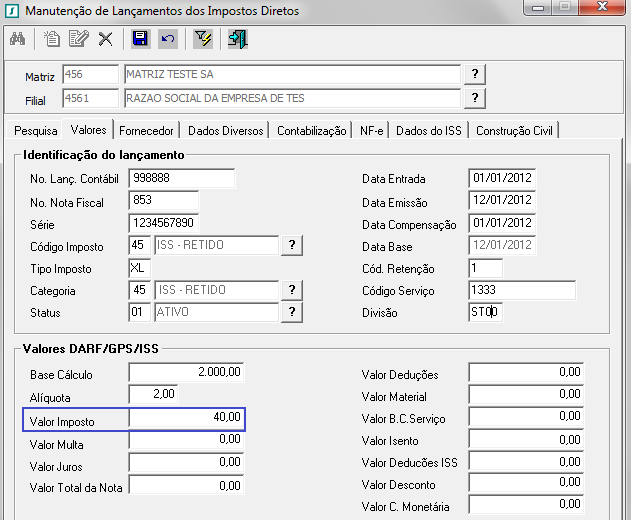The height and width of the screenshot is (520, 631).
Task: Click the new record document icon
Action: pyautogui.click(x=52, y=39)
